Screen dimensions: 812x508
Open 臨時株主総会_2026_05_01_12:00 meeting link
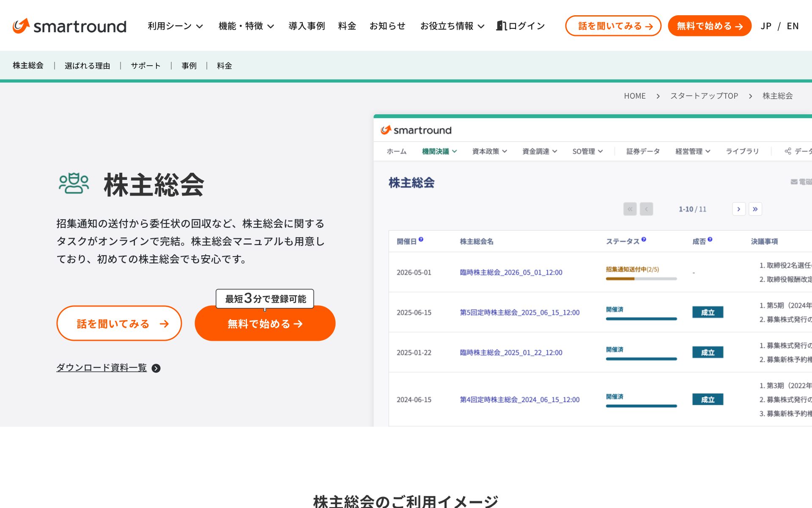point(511,273)
